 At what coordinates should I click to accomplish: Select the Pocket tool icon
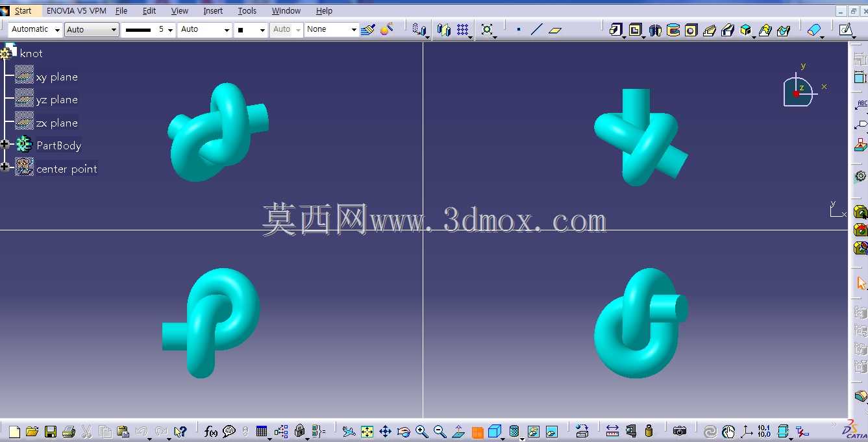pyautogui.click(x=635, y=30)
